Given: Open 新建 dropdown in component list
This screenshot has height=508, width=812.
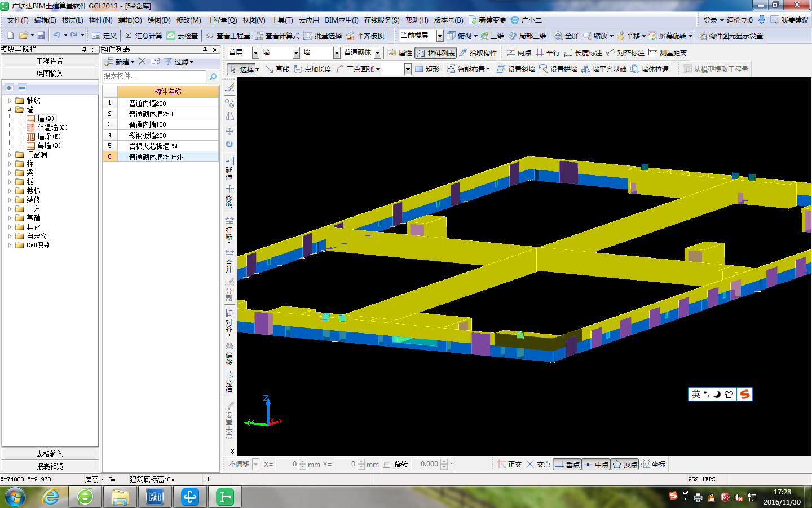Looking at the screenshot, I should [x=120, y=62].
